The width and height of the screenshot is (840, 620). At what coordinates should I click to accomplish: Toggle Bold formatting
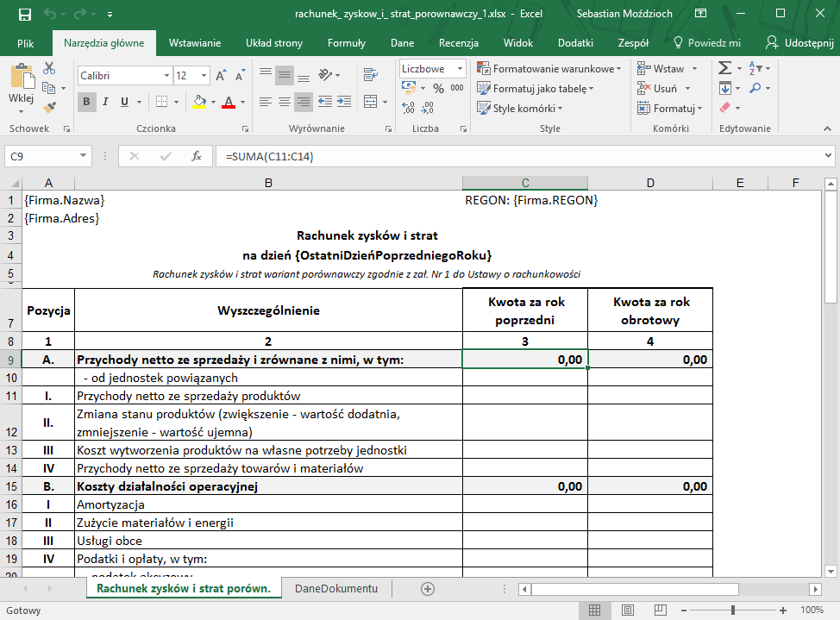pos(87,103)
